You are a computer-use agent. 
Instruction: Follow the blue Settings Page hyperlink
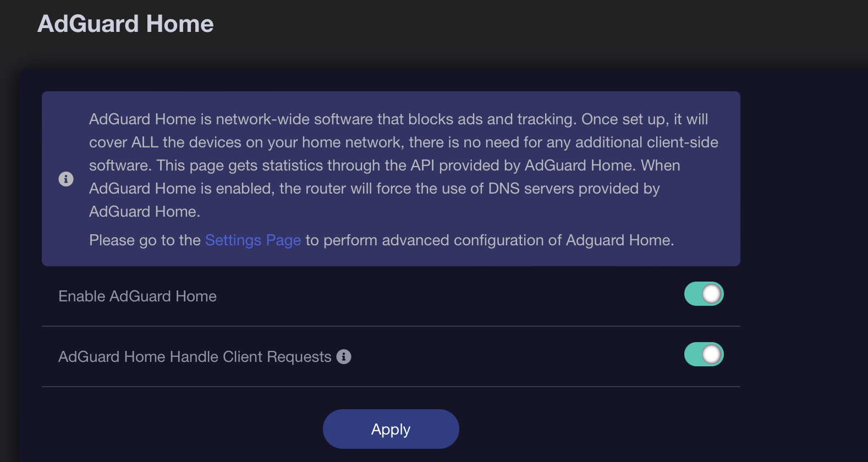252,240
